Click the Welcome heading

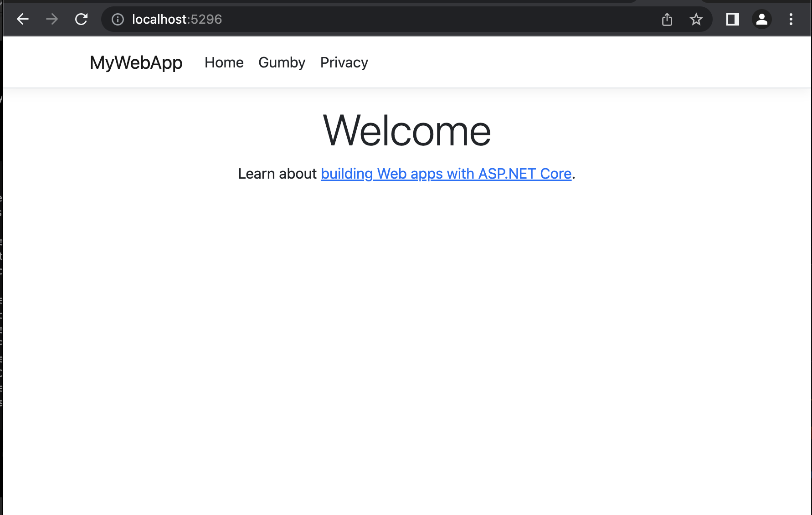coord(407,131)
